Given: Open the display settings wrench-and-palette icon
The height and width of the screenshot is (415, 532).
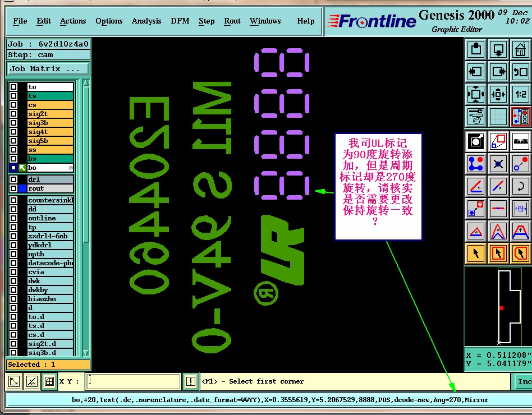Looking at the screenshot, I should tap(476, 116).
